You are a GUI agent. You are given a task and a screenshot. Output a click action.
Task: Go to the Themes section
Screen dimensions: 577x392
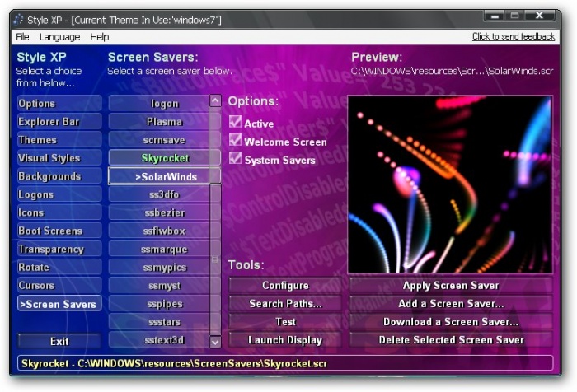coord(59,140)
